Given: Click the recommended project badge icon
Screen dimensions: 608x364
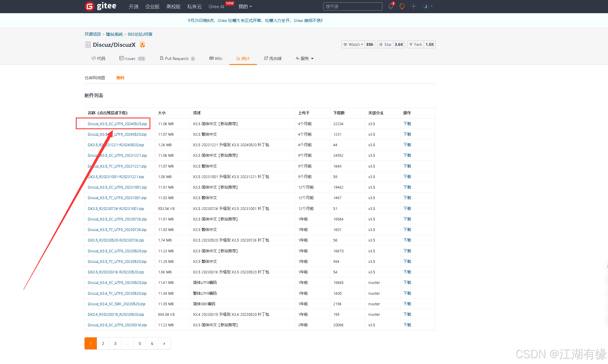Looking at the screenshot, I should tap(142, 44).
